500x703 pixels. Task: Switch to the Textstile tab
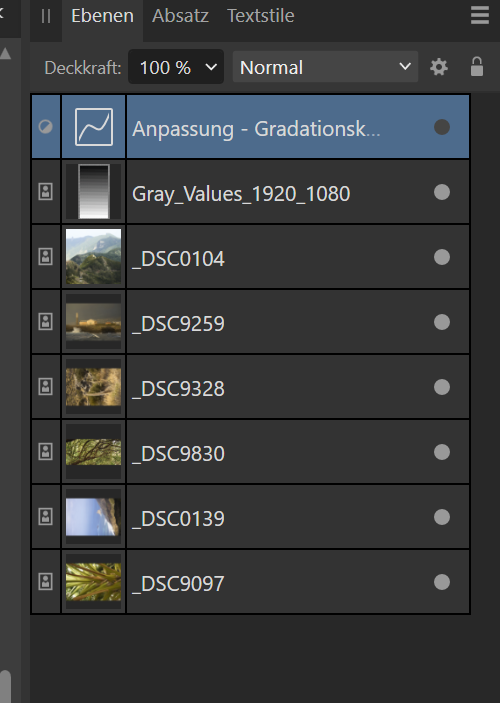tap(261, 16)
